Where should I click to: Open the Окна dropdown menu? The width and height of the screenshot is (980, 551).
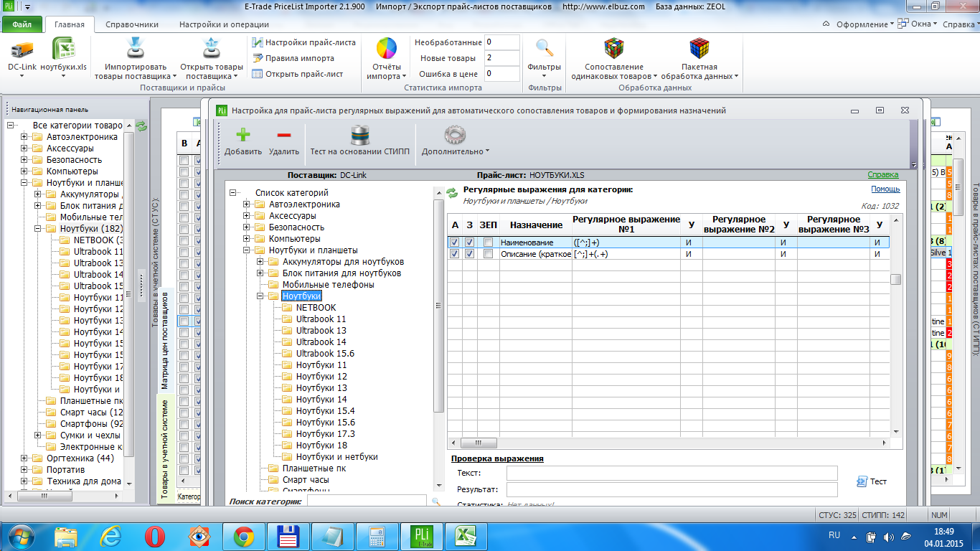pyautogui.click(x=918, y=24)
